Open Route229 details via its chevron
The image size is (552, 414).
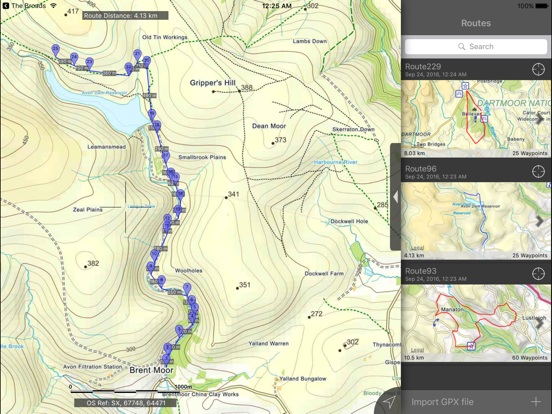(539, 119)
